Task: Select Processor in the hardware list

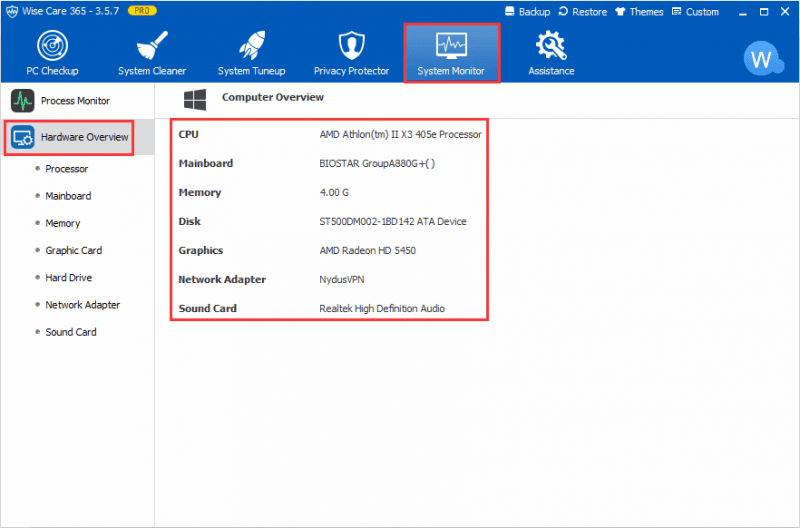Action: (x=66, y=169)
